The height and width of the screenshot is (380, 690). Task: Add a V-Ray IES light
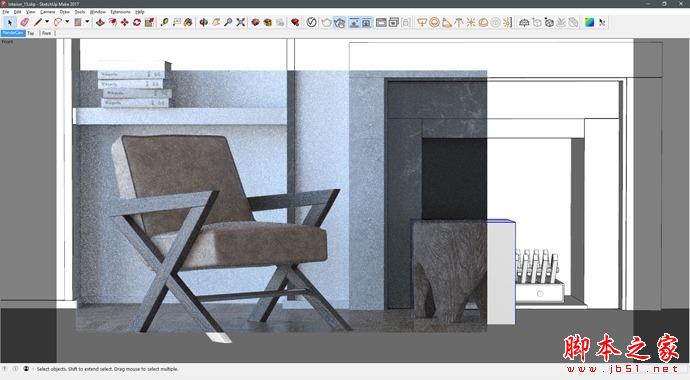[459, 22]
